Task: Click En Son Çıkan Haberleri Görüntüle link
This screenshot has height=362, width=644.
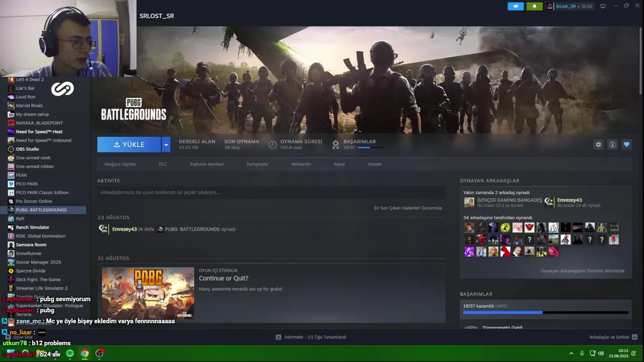Action: click(408, 208)
